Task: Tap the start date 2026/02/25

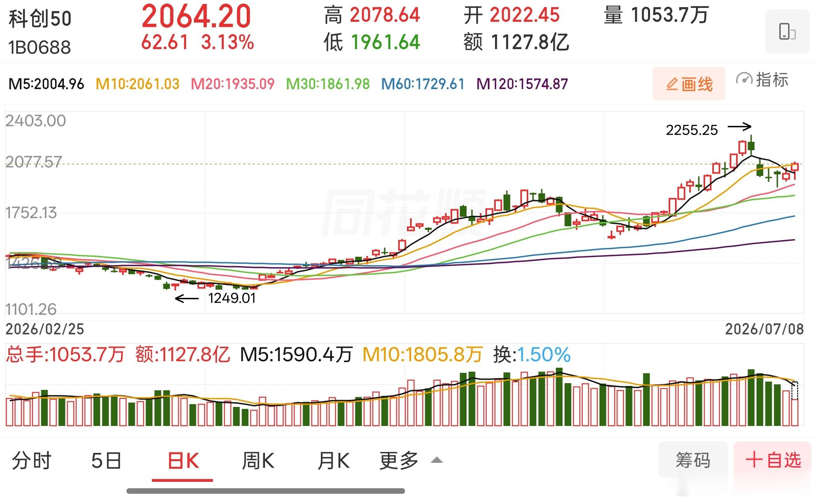Action: [x=45, y=329]
